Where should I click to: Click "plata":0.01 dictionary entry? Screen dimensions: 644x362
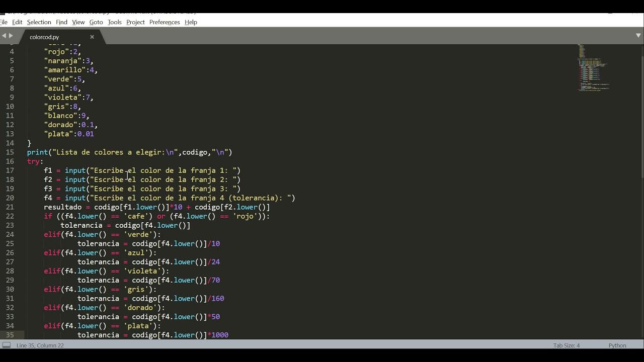pyautogui.click(x=69, y=134)
